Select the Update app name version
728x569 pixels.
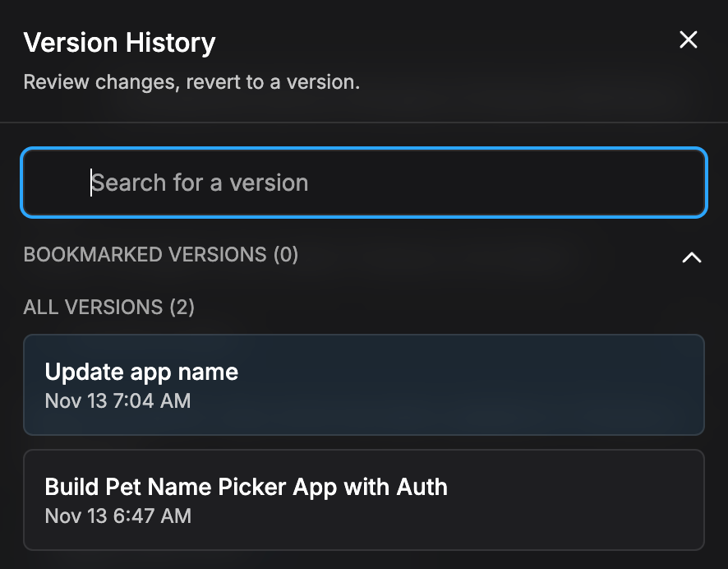tap(364, 384)
